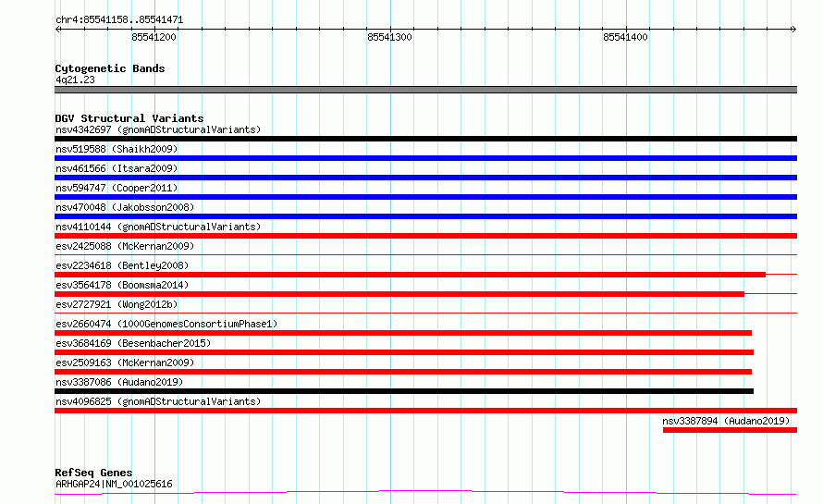Click the blue bar under nsv519588
Viewport: 823px width, 504px height.
coord(425,158)
